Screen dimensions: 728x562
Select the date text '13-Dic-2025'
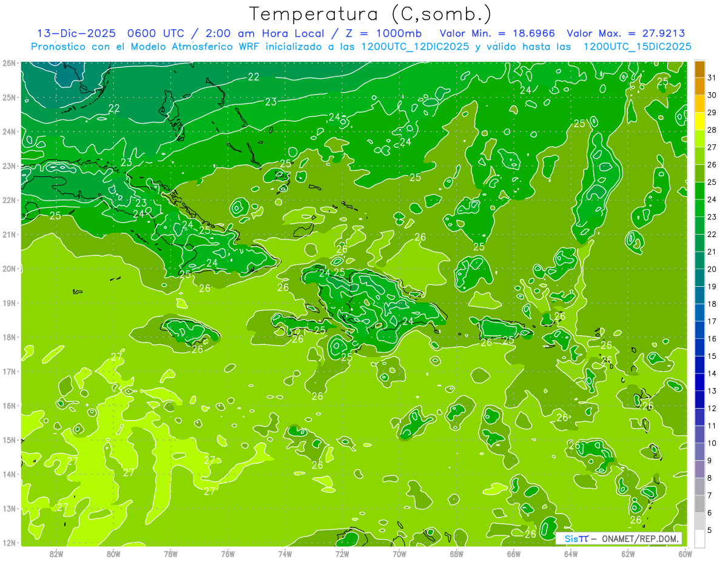(76, 33)
